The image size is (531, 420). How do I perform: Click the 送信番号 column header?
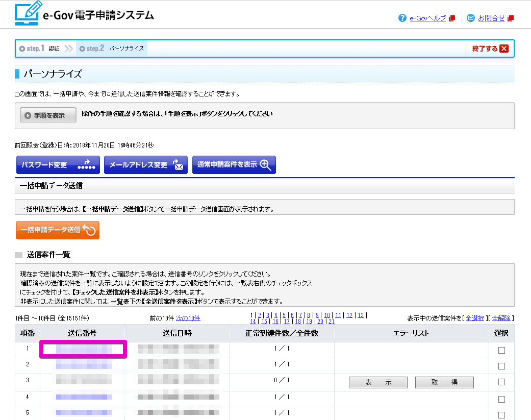82,333
